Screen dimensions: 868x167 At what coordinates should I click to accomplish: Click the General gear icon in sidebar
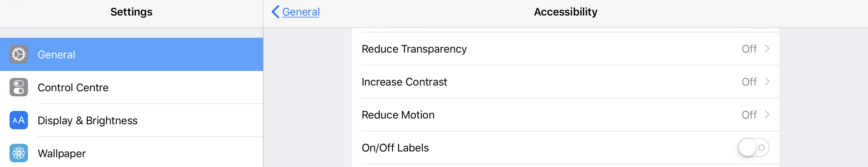coord(18,54)
